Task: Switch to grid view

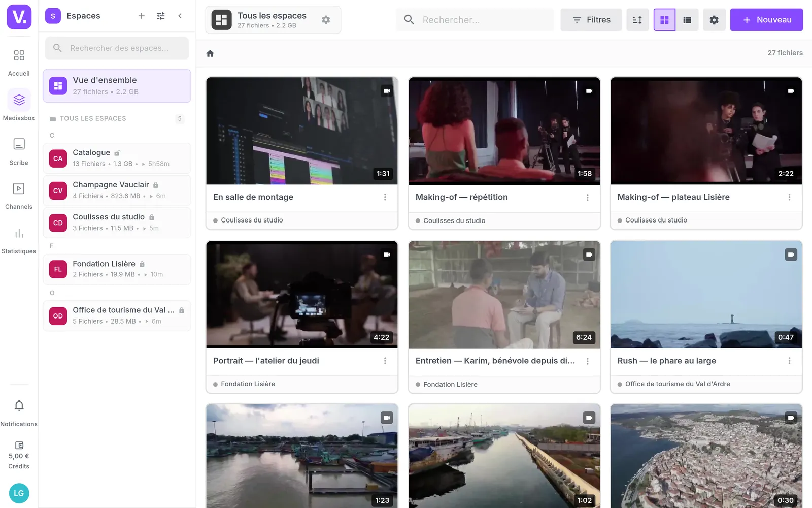Action: [664, 20]
